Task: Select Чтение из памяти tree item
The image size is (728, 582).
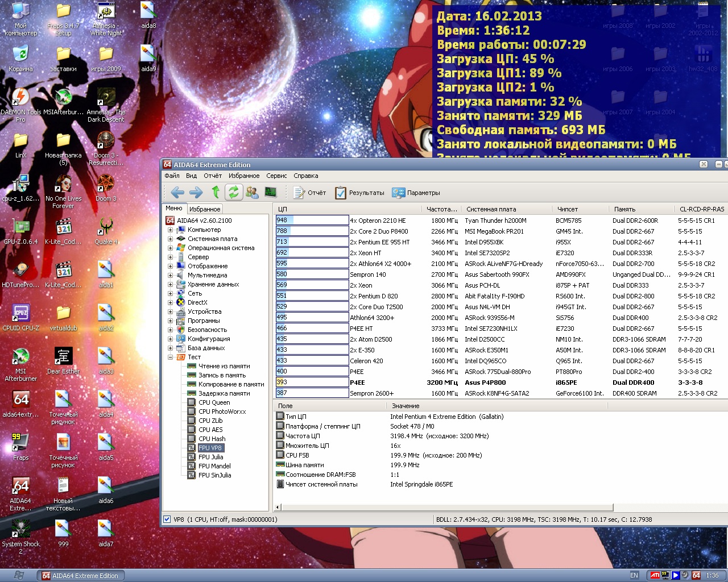Action: [219, 366]
